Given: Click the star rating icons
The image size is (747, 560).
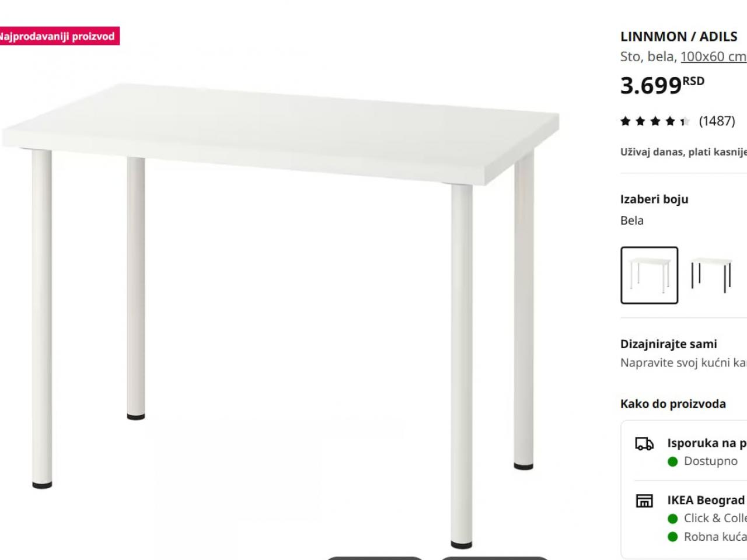Looking at the screenshot, I should (655, 121).
